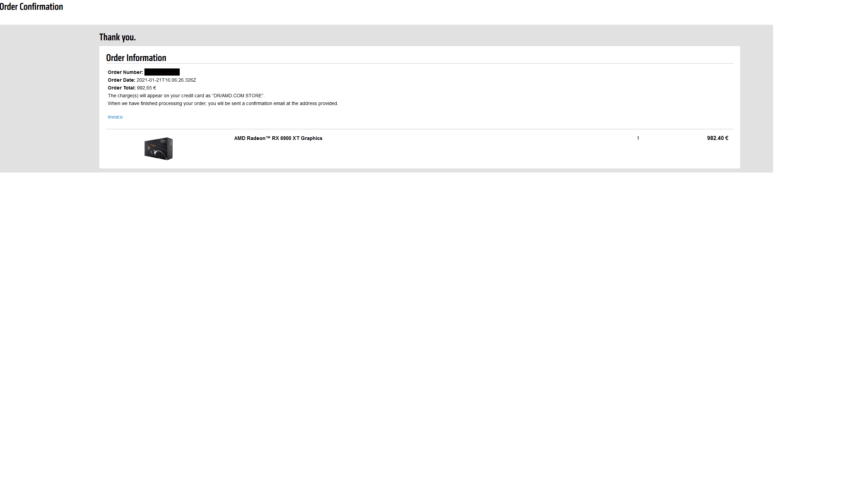Click the DR/AMD.COM STORE charge notice text
868x488 pixels.
[x=186, y=96]
